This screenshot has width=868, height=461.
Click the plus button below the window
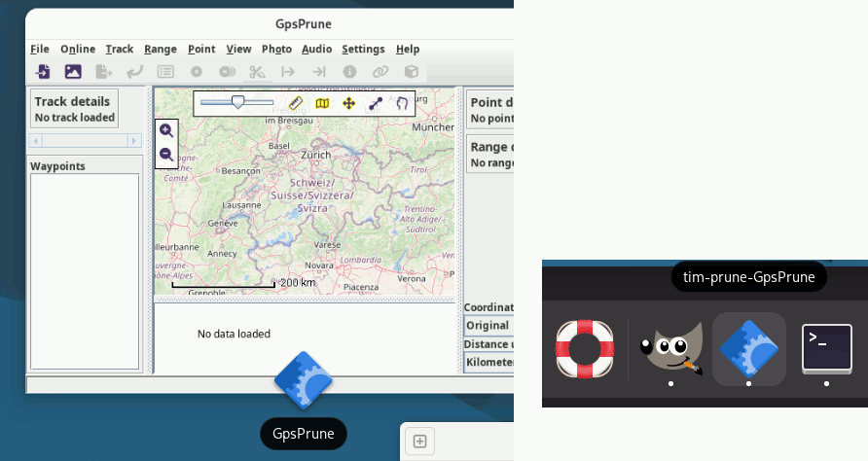(x=419, y=442)
